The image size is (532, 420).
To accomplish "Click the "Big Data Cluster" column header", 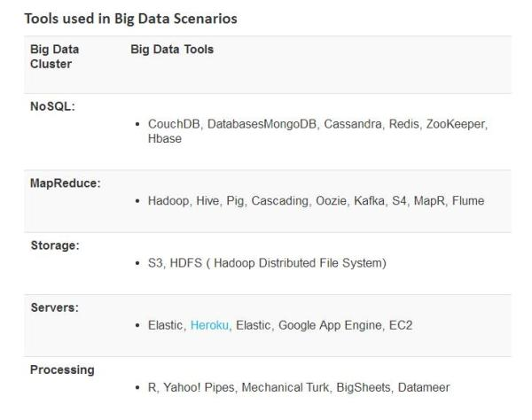I will coord(55,57).
